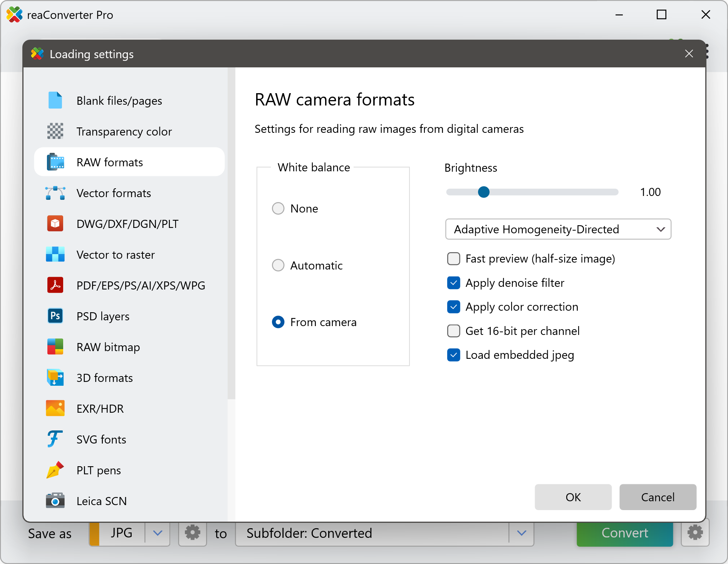Open DWG/DXF/DGN/PLT via its orange cube icon
This screenshot has width=728, height=564.
pyautogui.click(x=55, y=224)
